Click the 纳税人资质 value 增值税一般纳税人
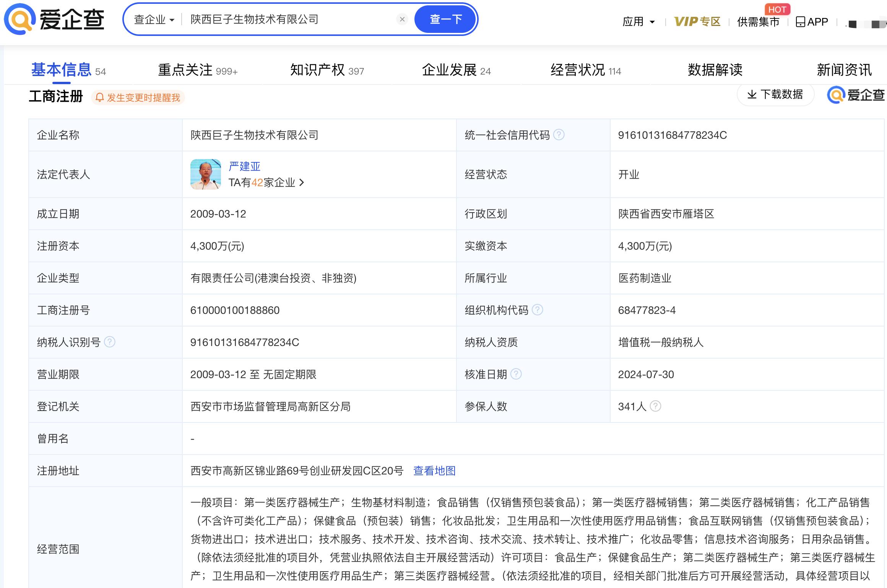The width and height of the screenshot is (887, 588). click(661, 342)
